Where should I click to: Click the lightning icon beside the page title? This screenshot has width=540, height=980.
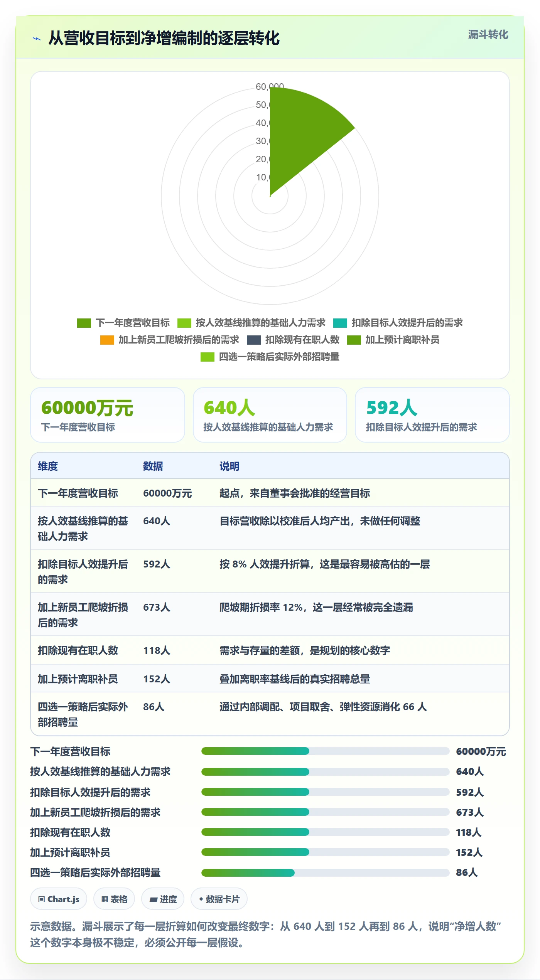coord(37,39)
